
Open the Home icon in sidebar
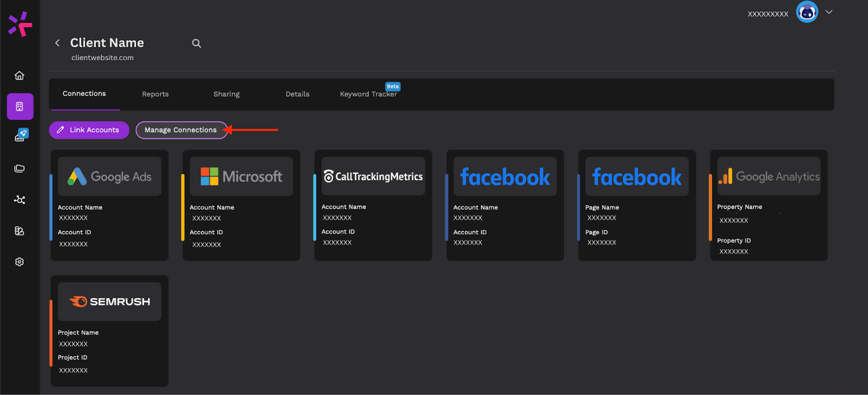[20, 75]
